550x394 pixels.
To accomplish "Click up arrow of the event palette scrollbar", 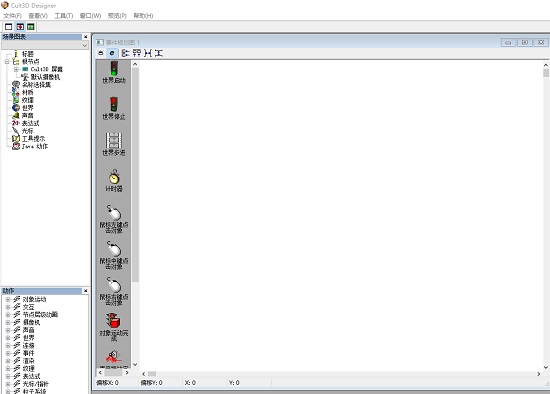I will (135, 64).
